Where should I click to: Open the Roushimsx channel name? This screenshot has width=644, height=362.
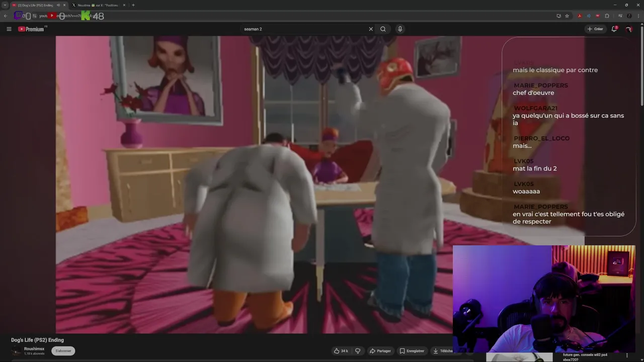point(34,349)
